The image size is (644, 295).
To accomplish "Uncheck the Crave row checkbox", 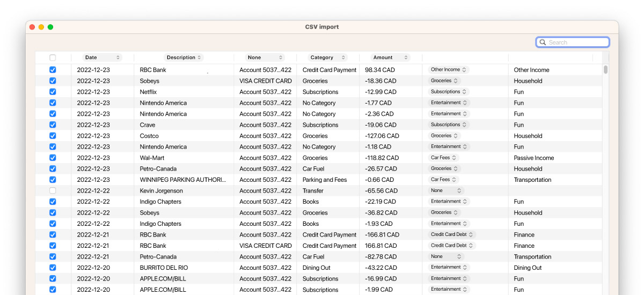I will tap(53, 125).
